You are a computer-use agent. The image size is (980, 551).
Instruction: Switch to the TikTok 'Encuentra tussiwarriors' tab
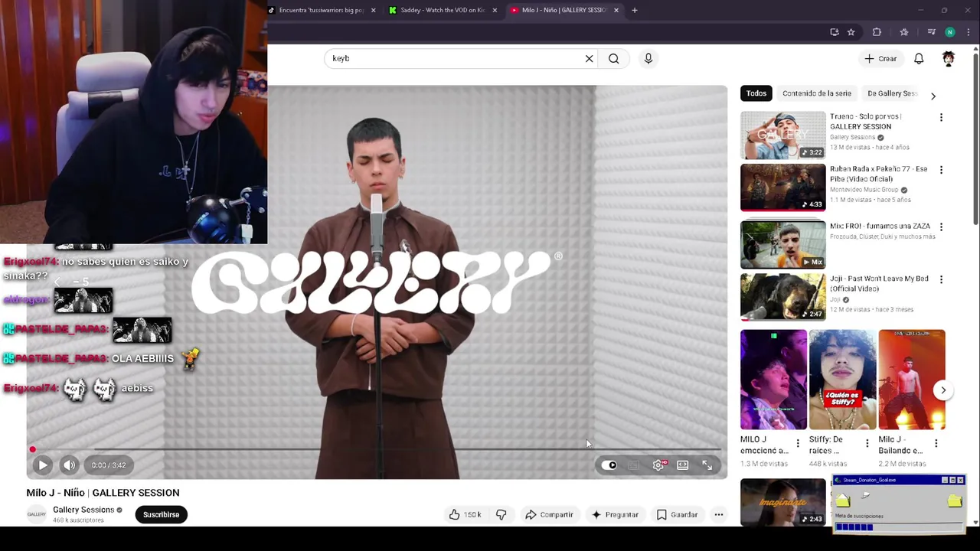click(x=322, y=10)
